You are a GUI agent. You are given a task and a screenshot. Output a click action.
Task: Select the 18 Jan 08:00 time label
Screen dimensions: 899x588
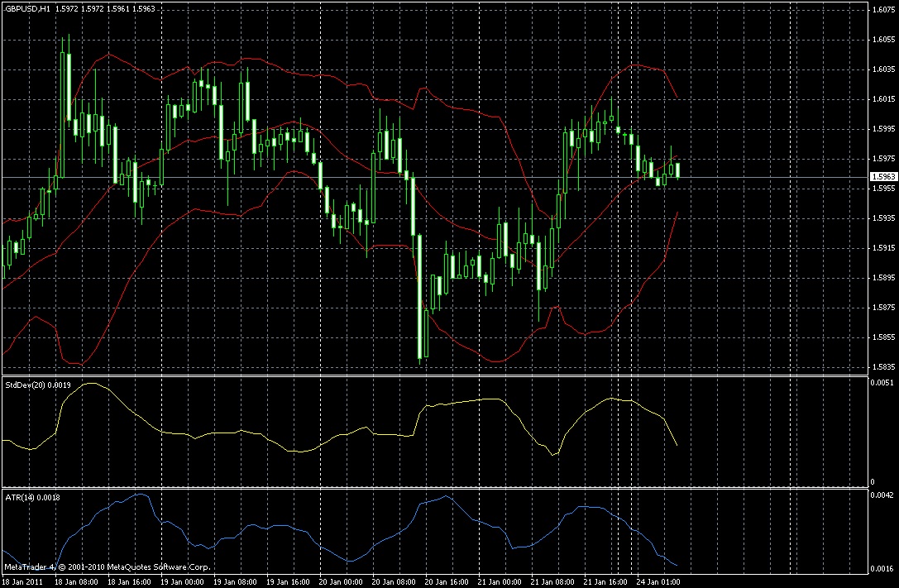pos(76,582)
